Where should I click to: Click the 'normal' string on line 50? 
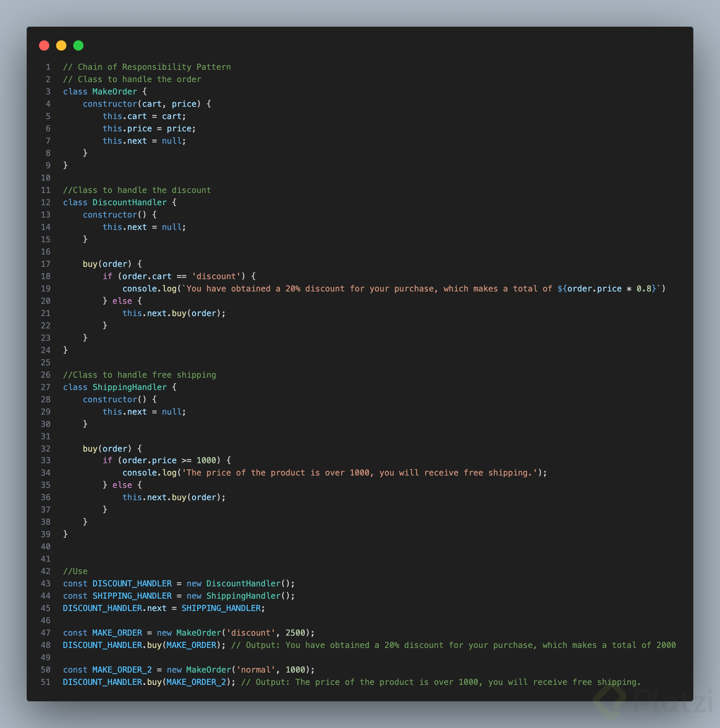256,669
